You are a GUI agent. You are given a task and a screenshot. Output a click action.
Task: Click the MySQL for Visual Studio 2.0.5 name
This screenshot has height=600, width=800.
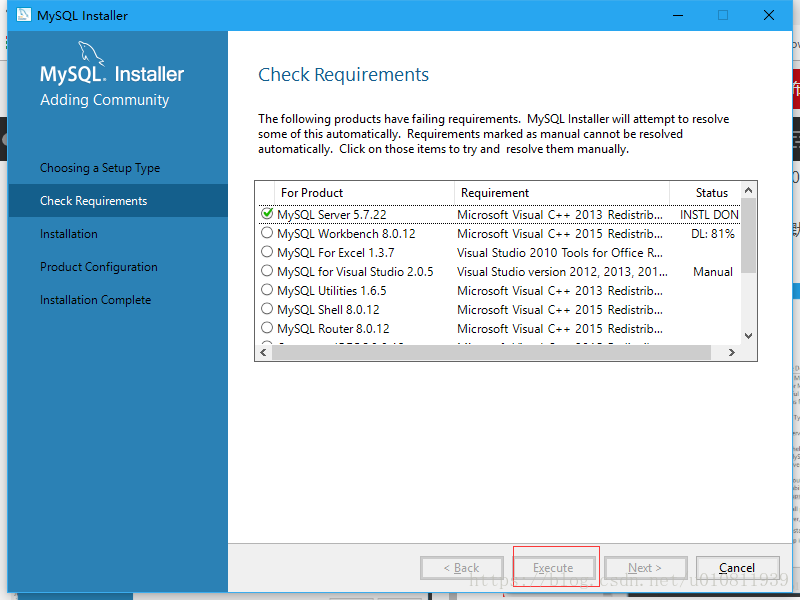[355, 271]
